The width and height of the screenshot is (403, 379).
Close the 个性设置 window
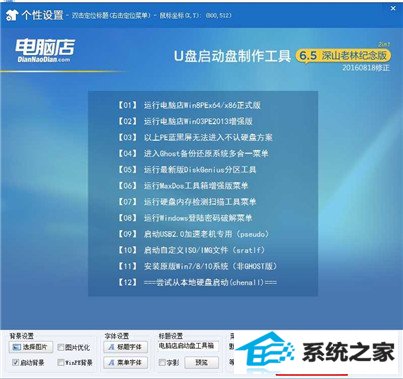coord(393,9)
